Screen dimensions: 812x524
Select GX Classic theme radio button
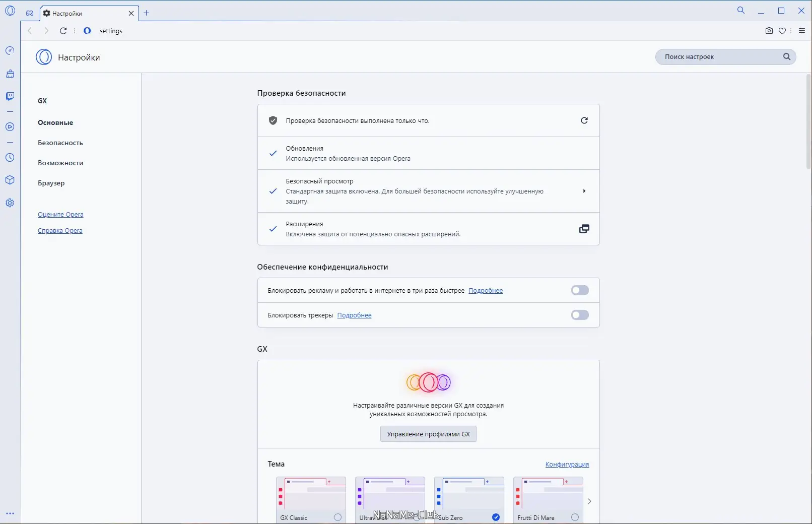click(x=337, y=517)
